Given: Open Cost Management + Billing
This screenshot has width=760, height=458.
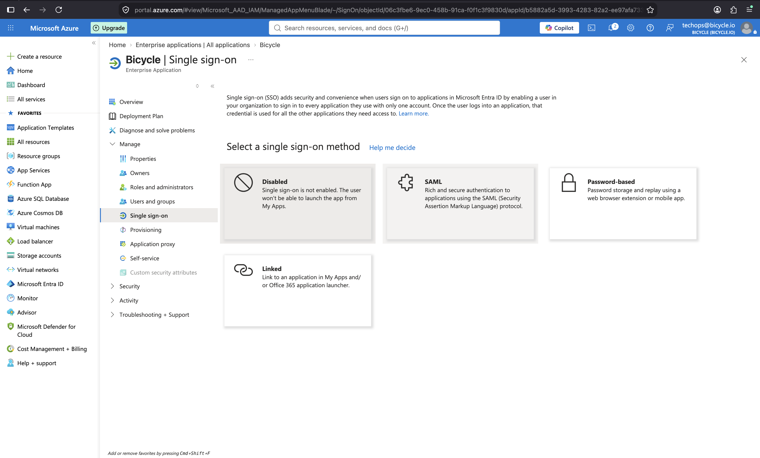Looking at the screenshot, I should [52, 349].
